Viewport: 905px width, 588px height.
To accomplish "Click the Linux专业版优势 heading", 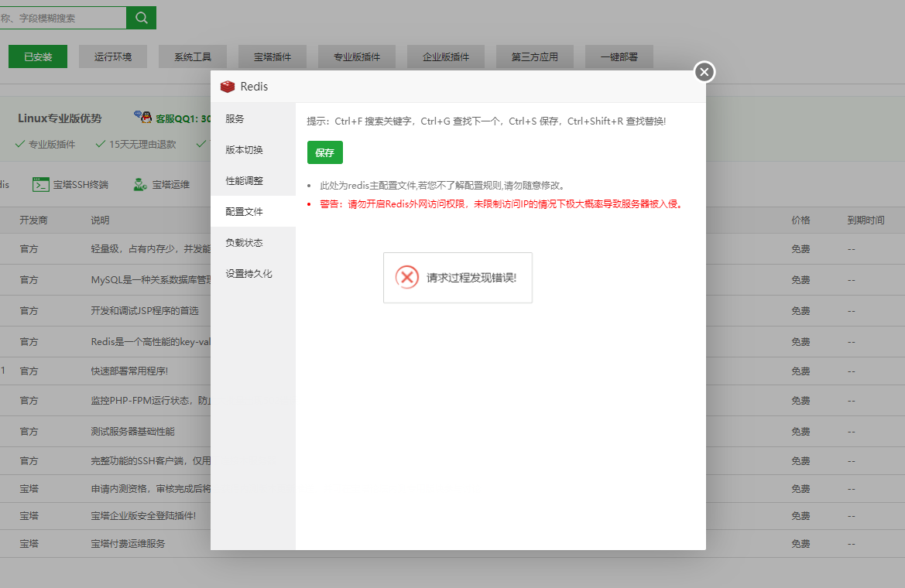I will 60,118.
